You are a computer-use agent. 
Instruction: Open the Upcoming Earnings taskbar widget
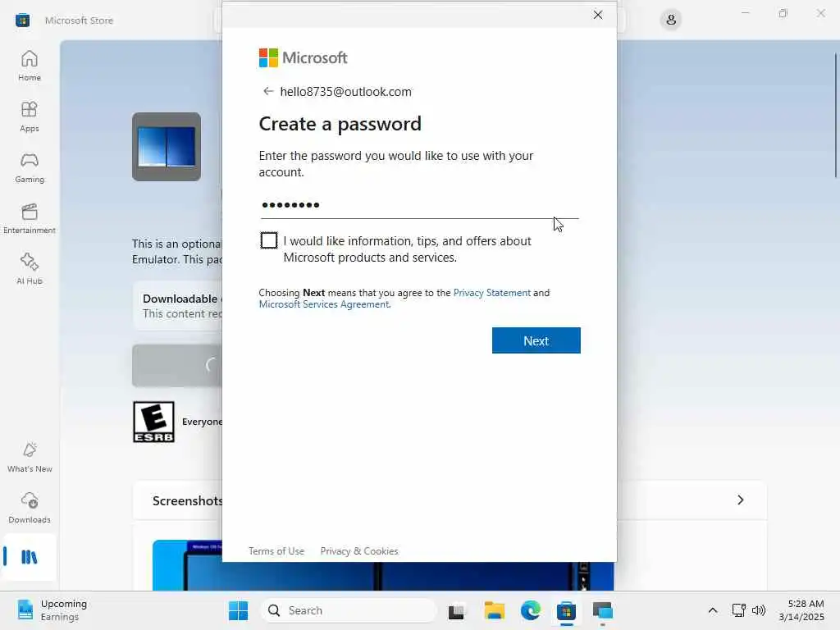point(52,610)
